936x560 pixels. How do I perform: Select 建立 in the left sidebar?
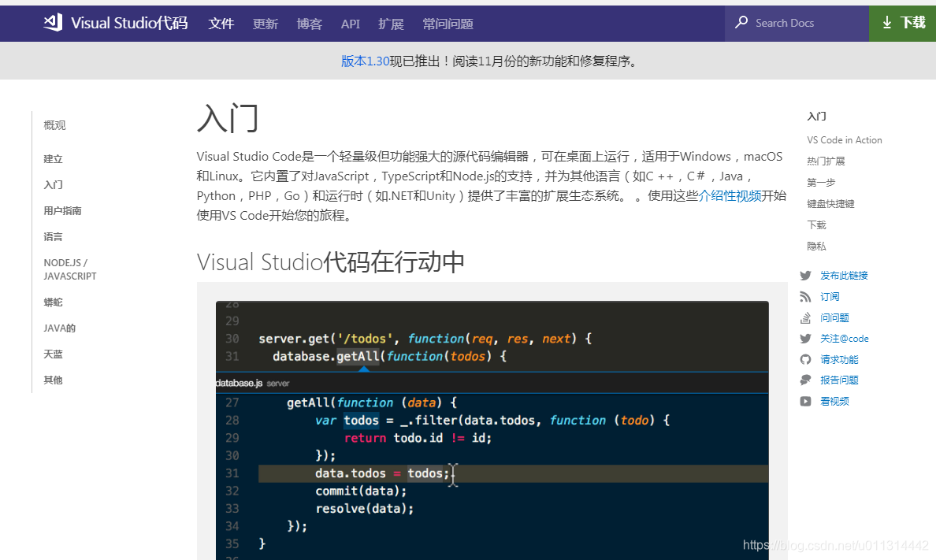(x=53, y=159)
